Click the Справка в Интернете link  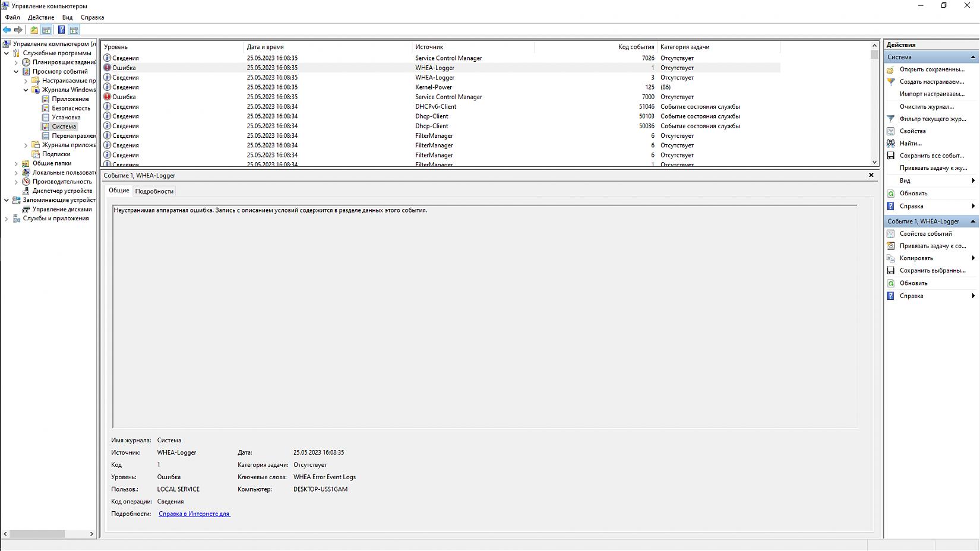click(x=194, y=514)
